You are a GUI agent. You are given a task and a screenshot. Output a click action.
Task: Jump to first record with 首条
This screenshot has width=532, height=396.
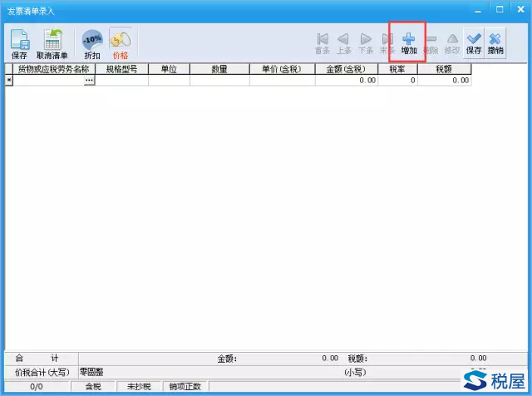click(x=323, y=43)
